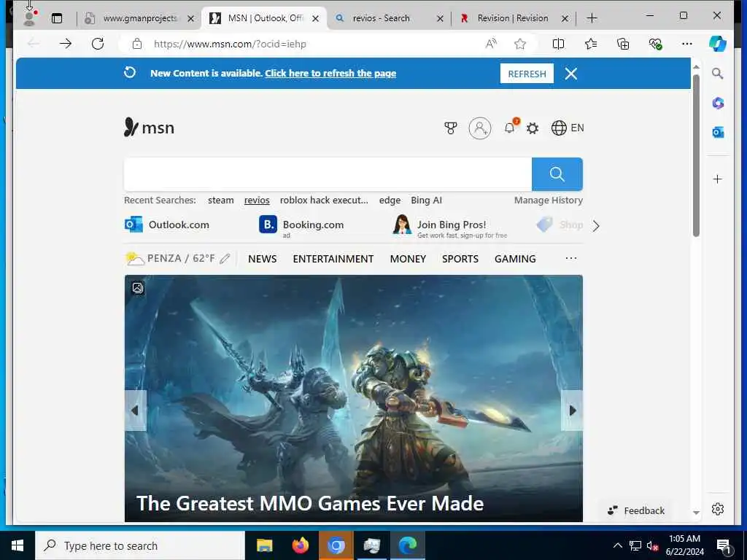The image size is (747, 560).
Task: Expand more shortcut links chevron
Action: click(596, 226)
